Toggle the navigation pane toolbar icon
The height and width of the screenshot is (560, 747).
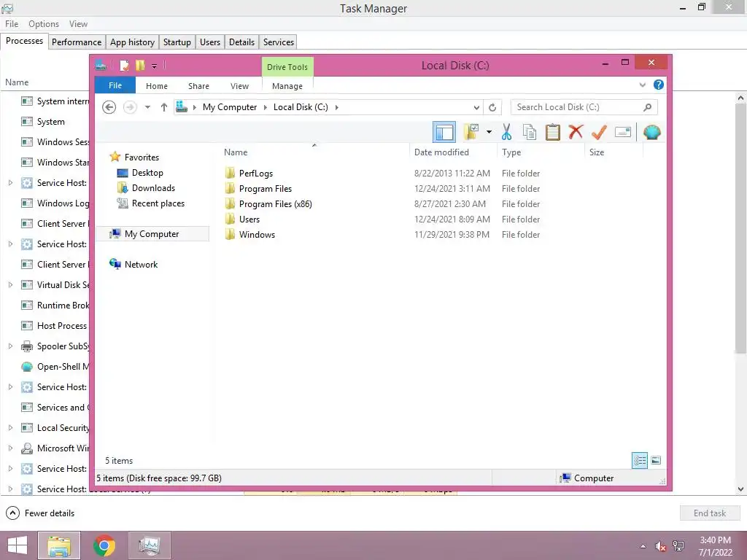pos(444,133)
